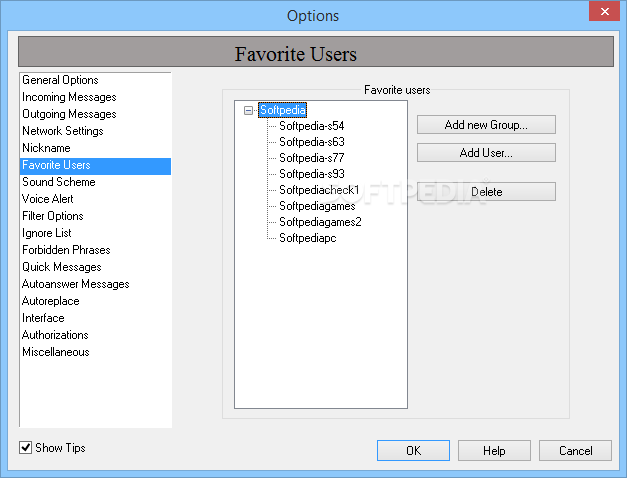Select Incoming Messages category
The height and width of the screenshot is (478, 627).
click(x=95, y=97)
